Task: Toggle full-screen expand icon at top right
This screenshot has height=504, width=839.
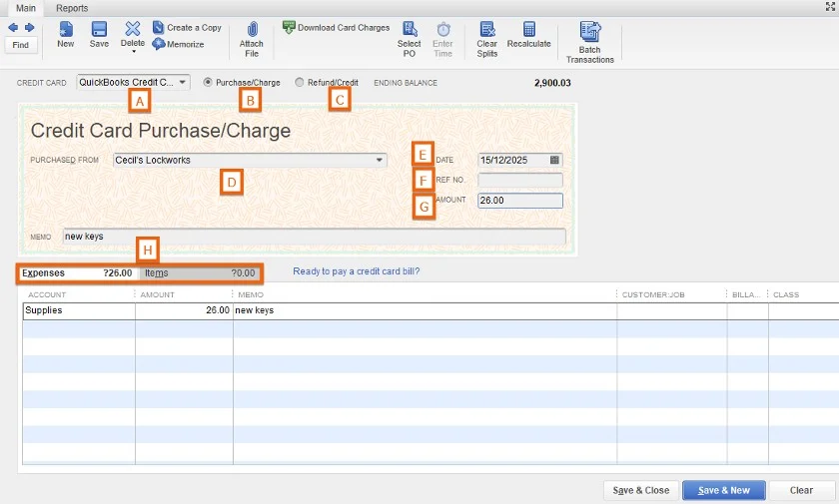Action: [830, 6]
